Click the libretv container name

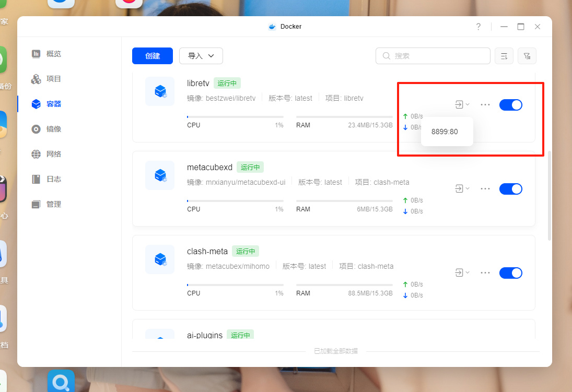(198, 83)
